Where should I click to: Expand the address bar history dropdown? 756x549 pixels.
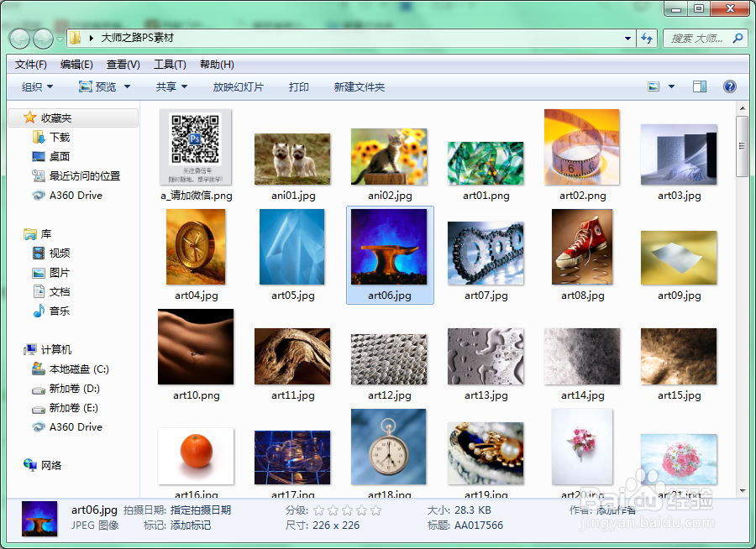click(627, 38)
